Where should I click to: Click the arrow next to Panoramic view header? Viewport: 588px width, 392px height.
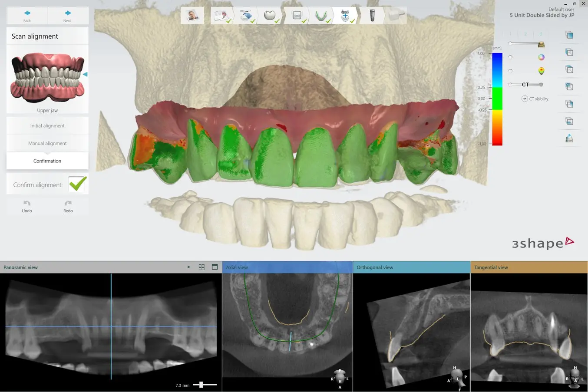(x=188, y=267)
